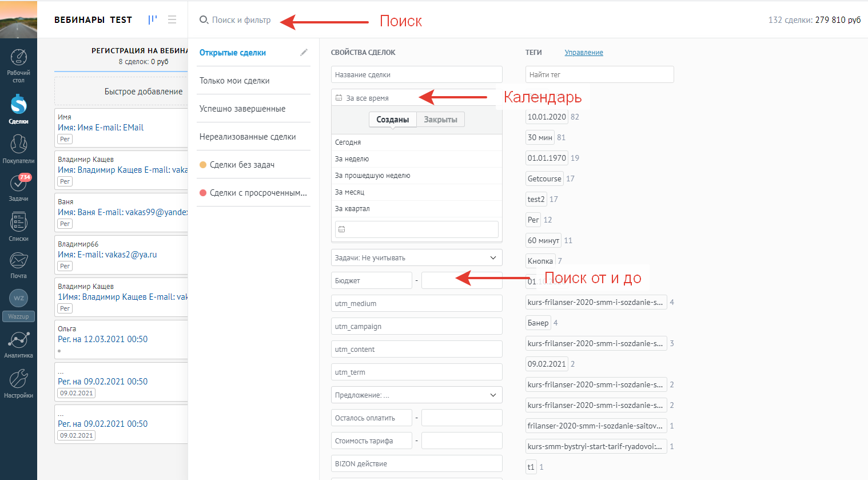Switch to the Закрыты toggle
The width and height of the screenshot is (868, 480).
[440, 120]
